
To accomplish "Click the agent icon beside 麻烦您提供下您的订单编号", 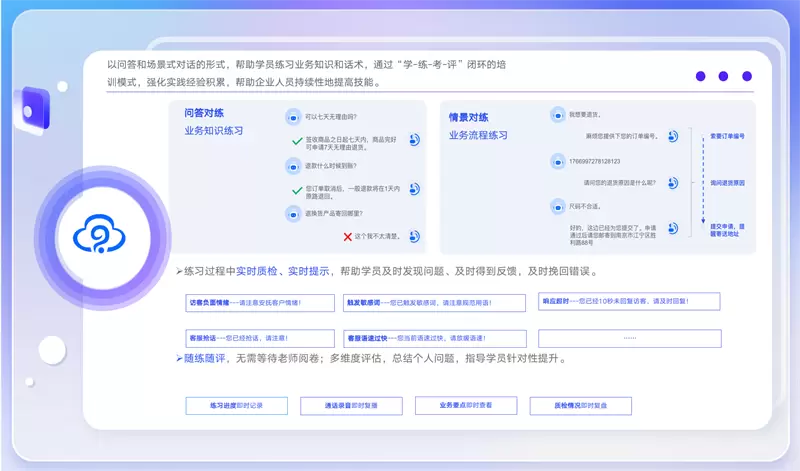I will (673, 136).
